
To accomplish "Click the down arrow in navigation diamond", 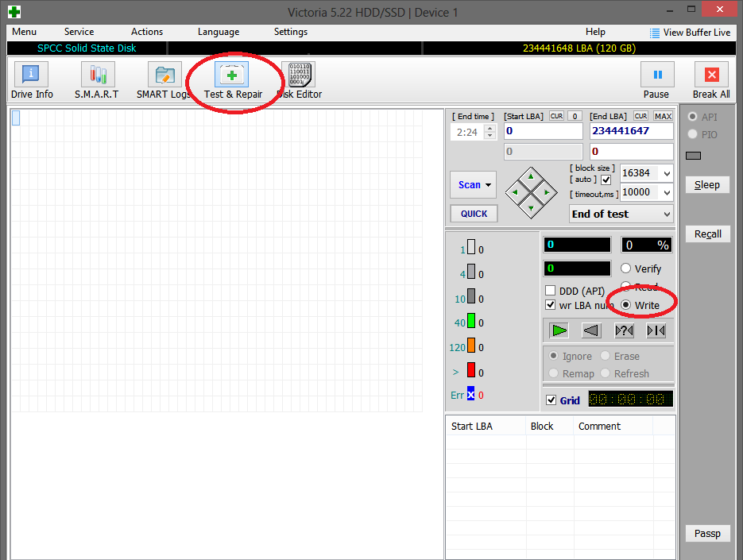I will tap(531, 208).
